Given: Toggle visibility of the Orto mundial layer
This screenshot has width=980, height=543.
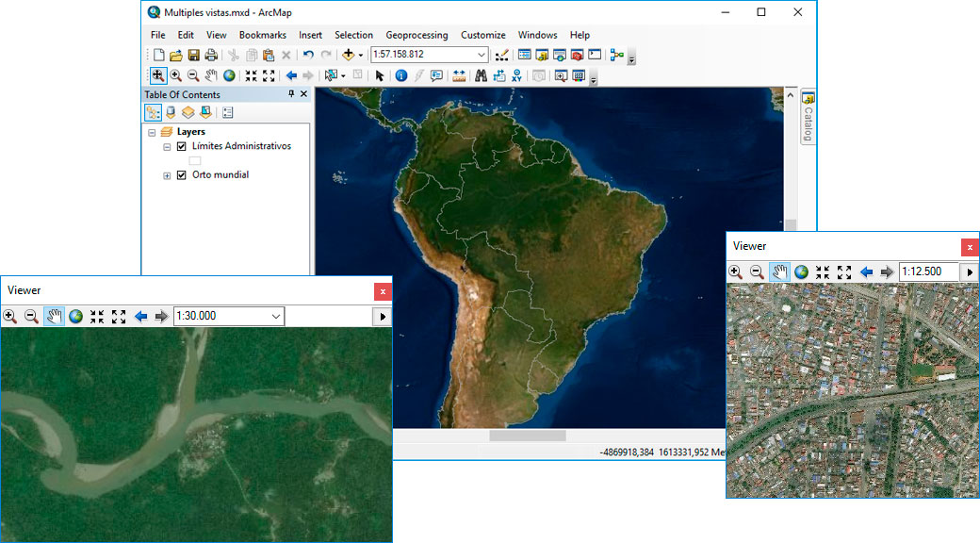Looking at the screenshot, I should click(181, 174).
